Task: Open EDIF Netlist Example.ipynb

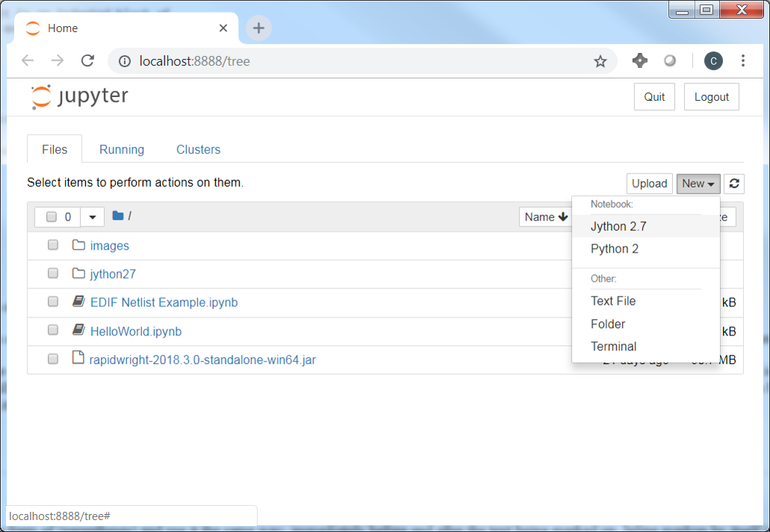Action: (164, 303)
